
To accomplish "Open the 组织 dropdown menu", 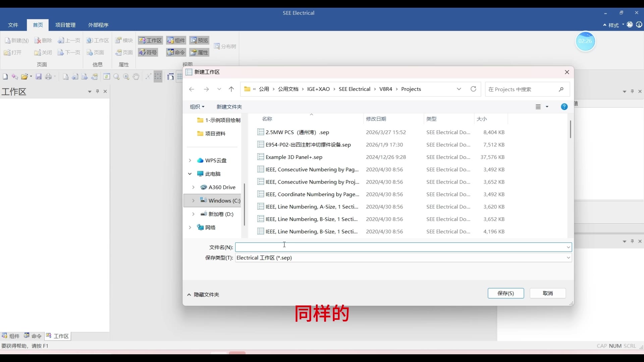I will (x=197, y=107).
